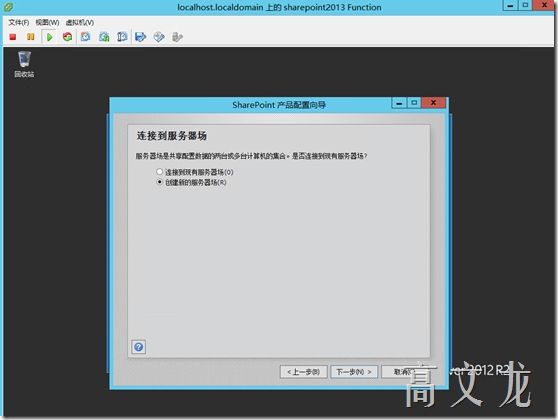The width and height of the screenshot is (558, 420).
Task: Click the take snapshot icon
Action: (85, 37)
